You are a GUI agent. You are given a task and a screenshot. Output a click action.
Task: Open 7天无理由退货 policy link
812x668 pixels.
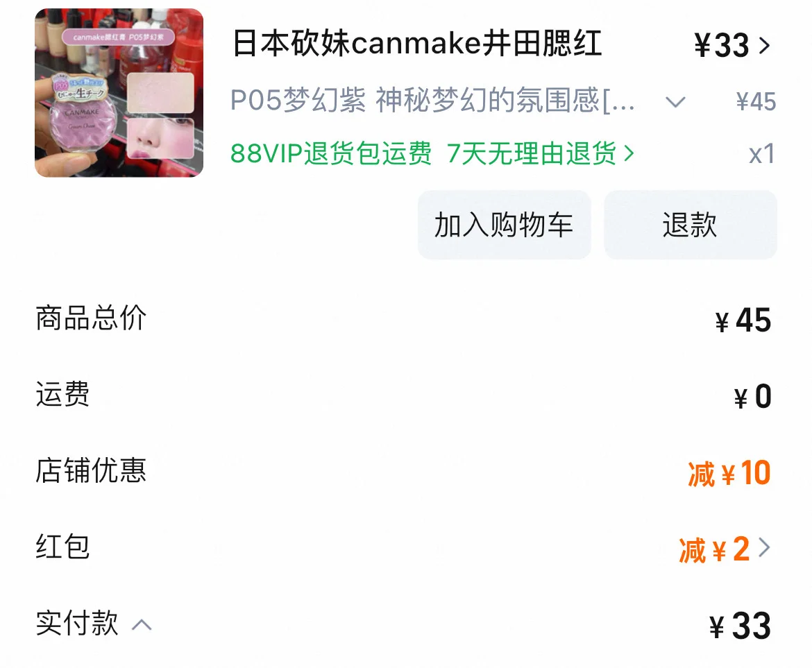532,154
